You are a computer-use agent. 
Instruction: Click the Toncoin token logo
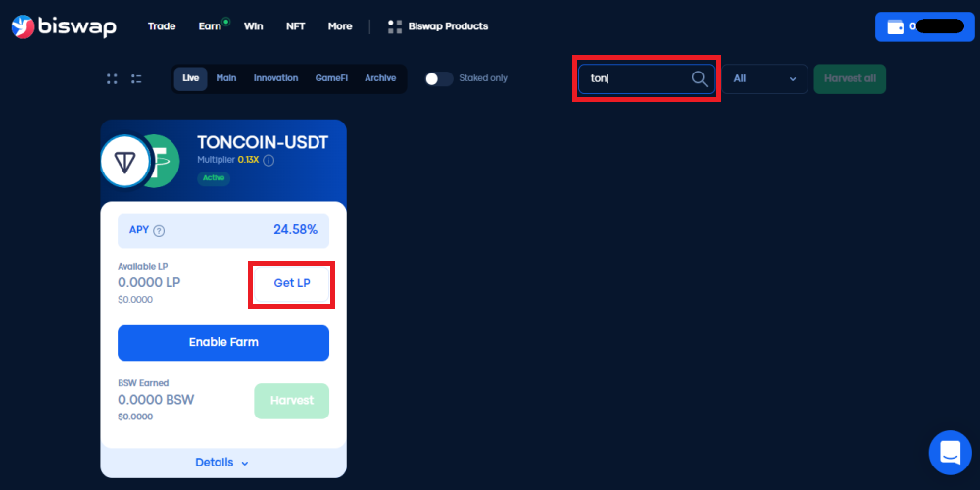(125, 162)
